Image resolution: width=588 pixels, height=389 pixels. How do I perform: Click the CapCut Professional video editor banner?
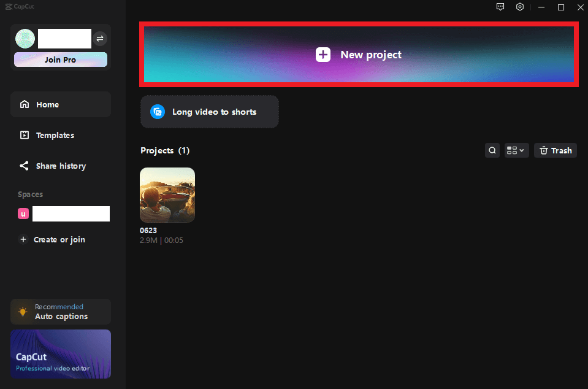[x=61, y=354]
